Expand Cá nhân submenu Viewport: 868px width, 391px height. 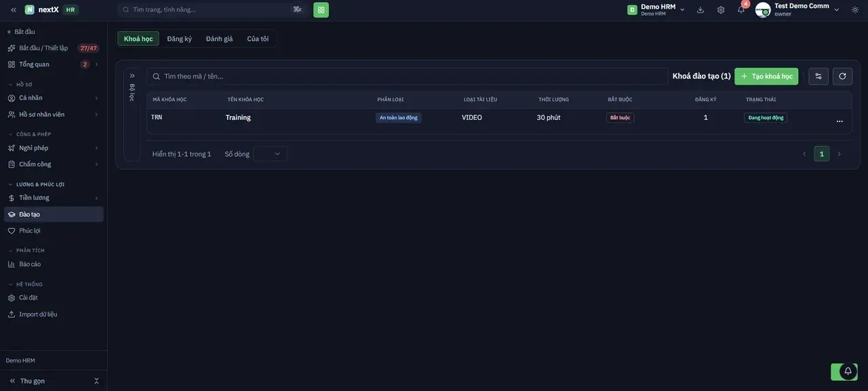tap(96, 98)
